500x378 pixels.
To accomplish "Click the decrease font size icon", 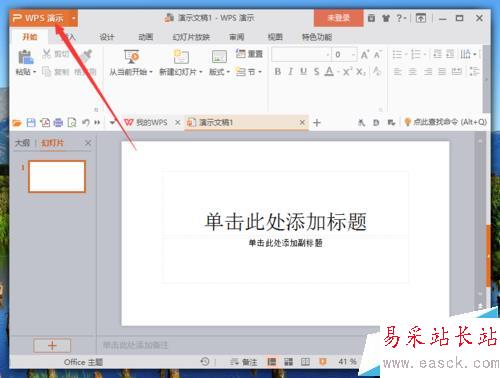I will 377,54.
